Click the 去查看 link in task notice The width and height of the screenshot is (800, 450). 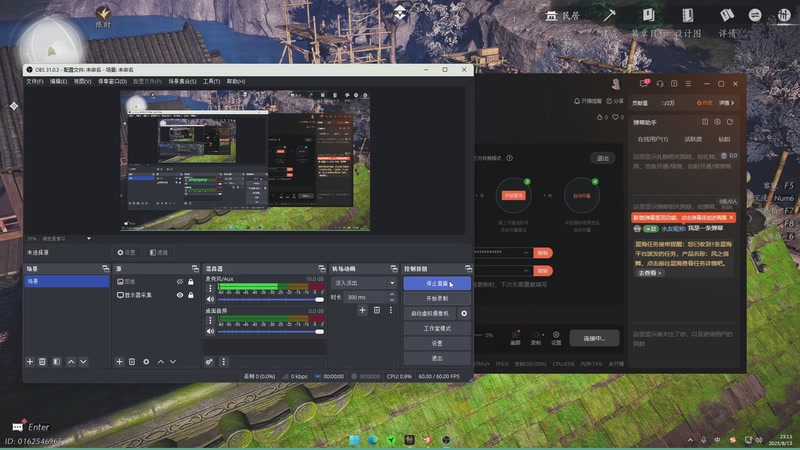click(x=649, y=273)
